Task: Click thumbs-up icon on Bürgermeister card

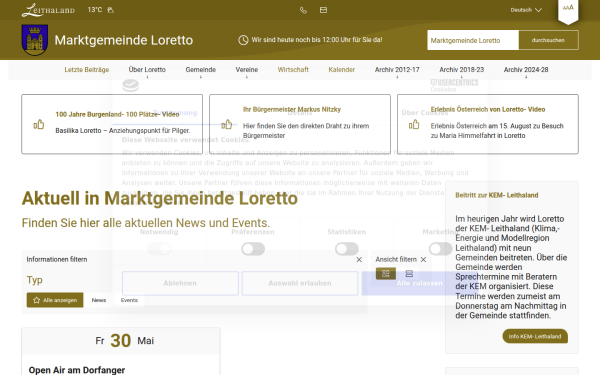Action: [227, 124]
